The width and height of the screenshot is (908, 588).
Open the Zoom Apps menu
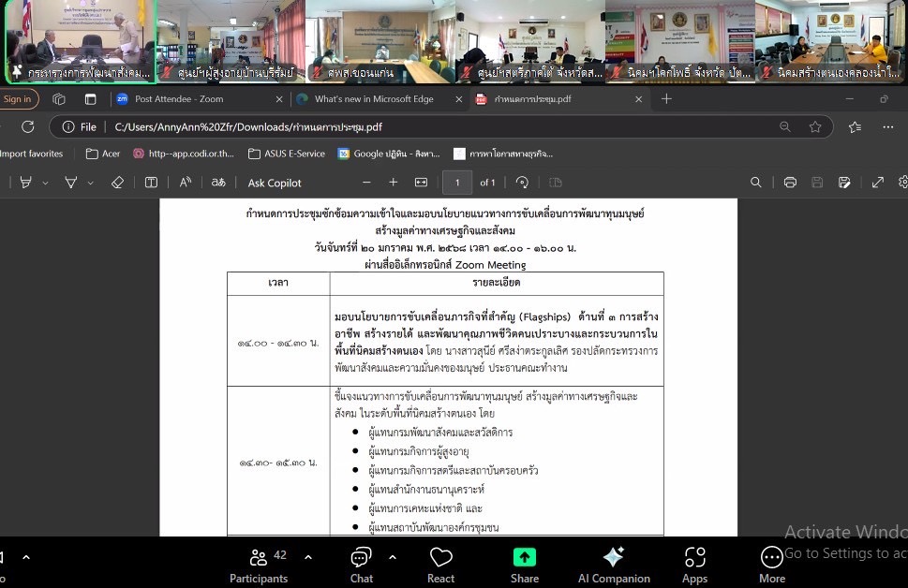coord(694,565)
